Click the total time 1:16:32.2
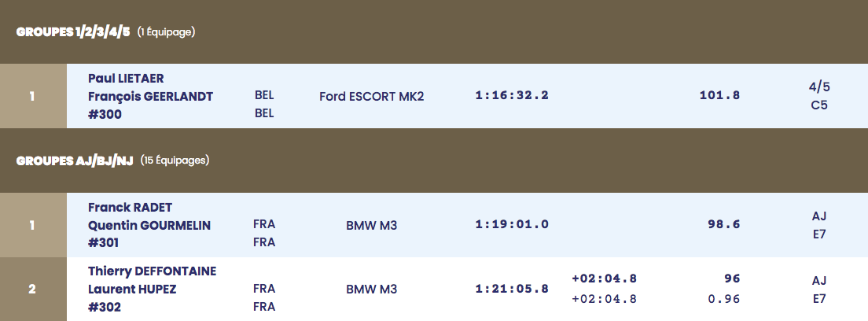This screenshot has width=868, height=321. click(512, 95)
